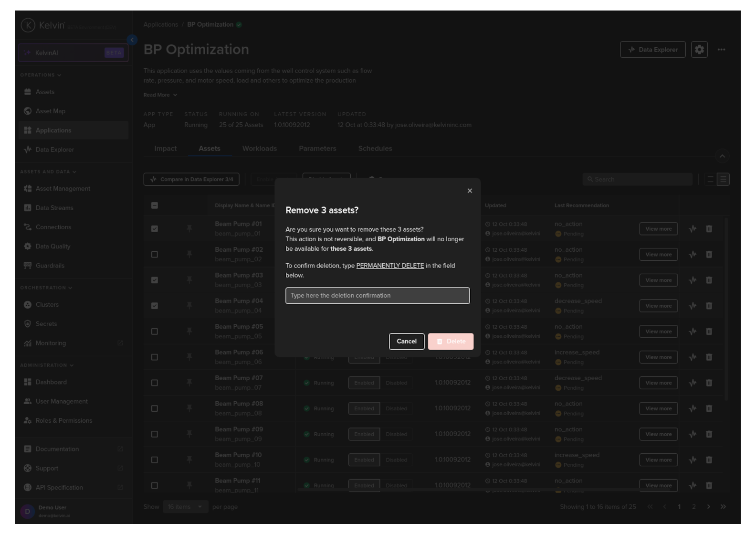This screenshot has width=756, height=535.
Task: Click trash icon for Beam Pump #07
Action: [x=709, y=383]
